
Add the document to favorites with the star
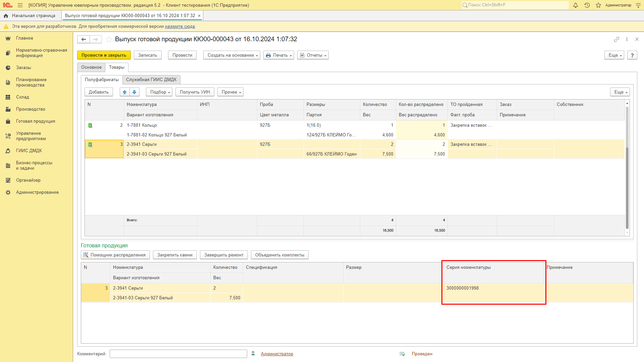[x=109, y=39]
